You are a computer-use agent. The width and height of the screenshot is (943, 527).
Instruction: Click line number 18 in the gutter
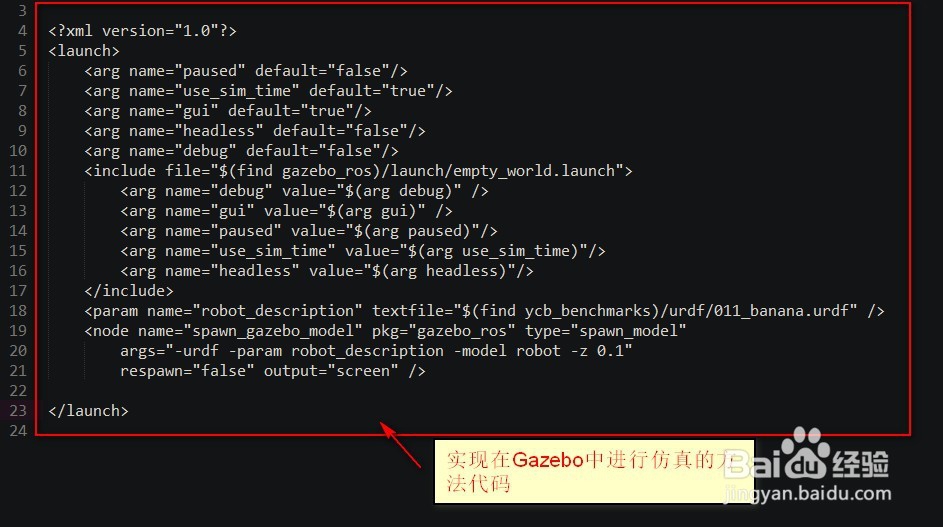(x=18, y=311)
